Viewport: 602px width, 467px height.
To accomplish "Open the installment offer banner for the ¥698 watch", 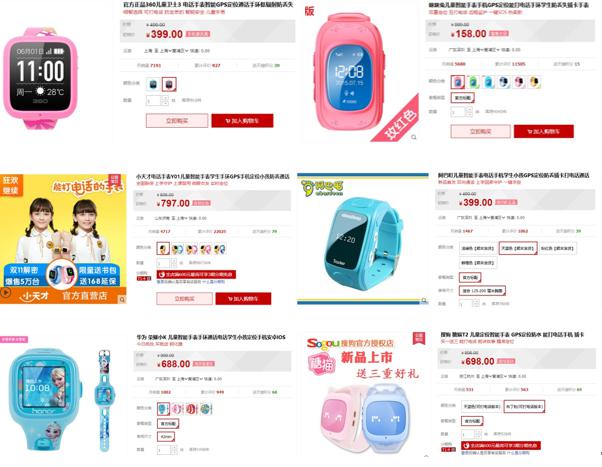I will (x=501, y=445).
